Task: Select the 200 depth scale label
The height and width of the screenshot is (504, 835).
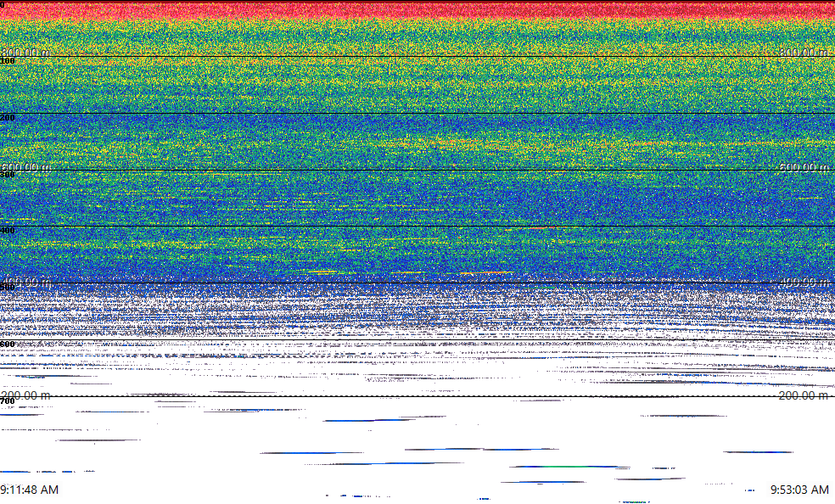Action: coord(8,118)
